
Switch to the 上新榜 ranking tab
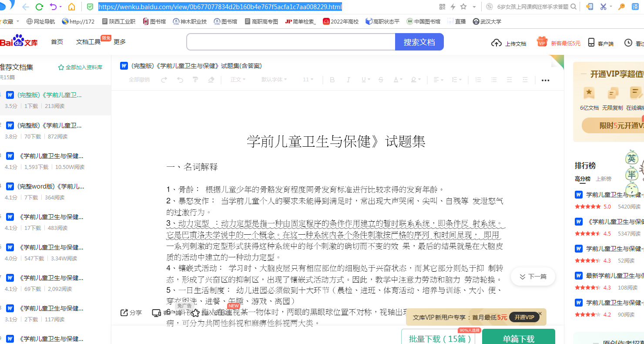(x=604, y=179)
